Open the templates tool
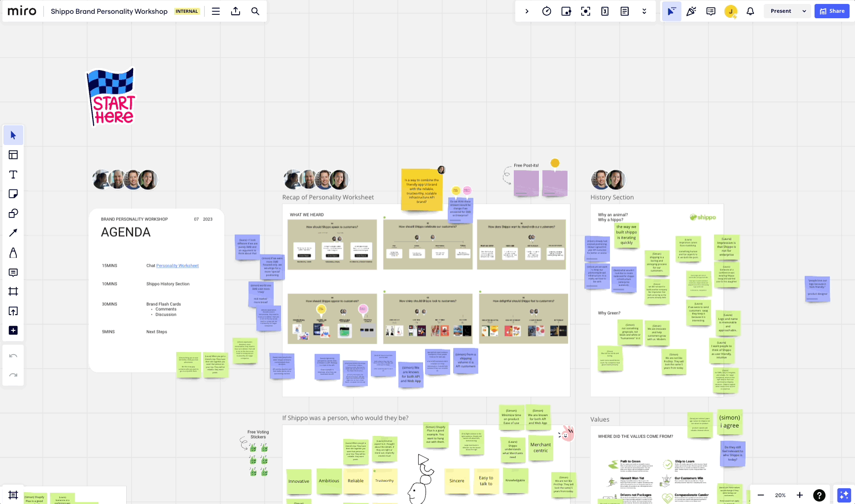The height and width of the screenshot is (504, 855). click(x=13, y=155)
